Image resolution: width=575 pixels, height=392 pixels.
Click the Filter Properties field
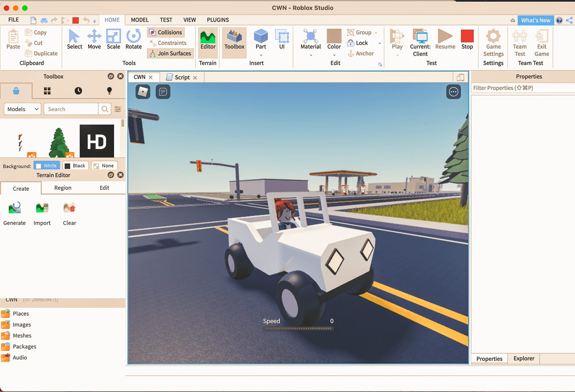click(x=523, y=88)
